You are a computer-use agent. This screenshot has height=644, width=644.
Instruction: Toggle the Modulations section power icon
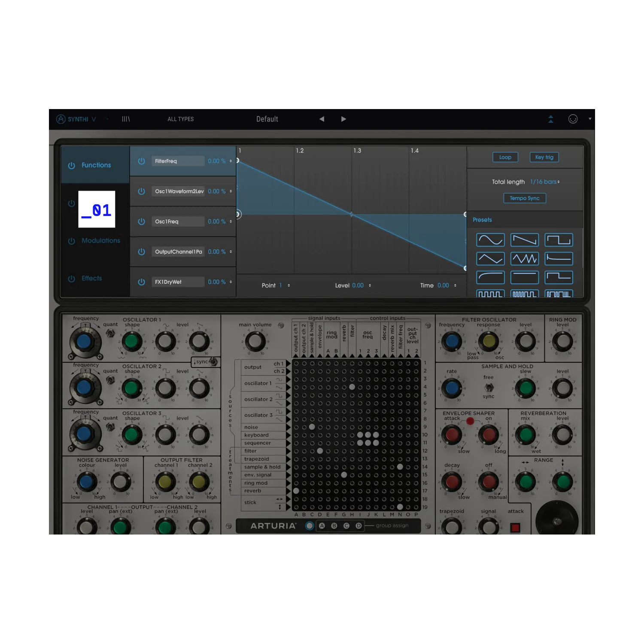71,241
